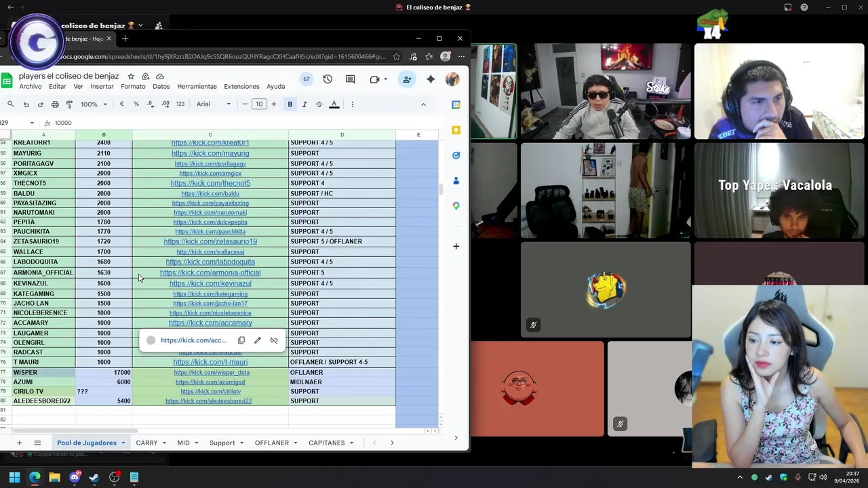Open the https://kick.com/armonia-official link
The image size is (868, 488).
tap(210, 272)
